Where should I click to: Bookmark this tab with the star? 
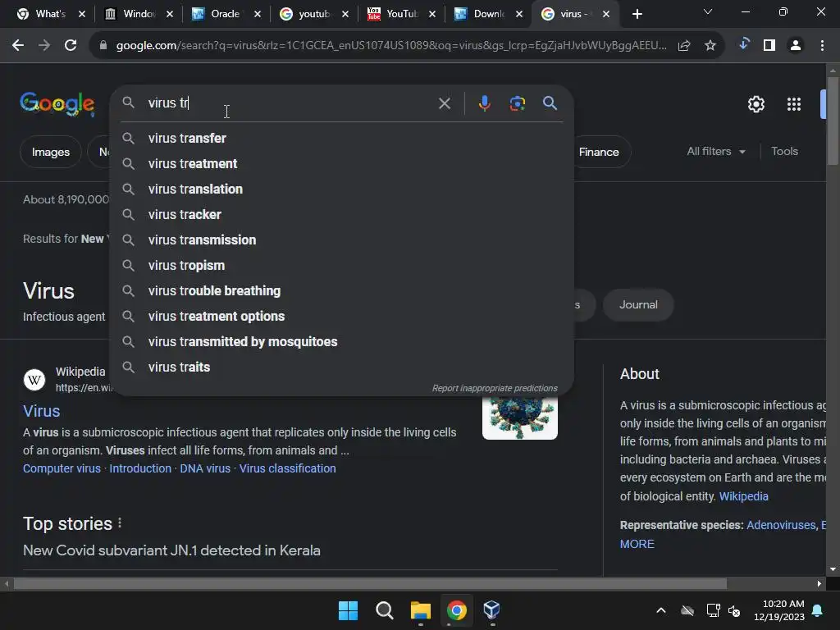[x=710, y=46]
